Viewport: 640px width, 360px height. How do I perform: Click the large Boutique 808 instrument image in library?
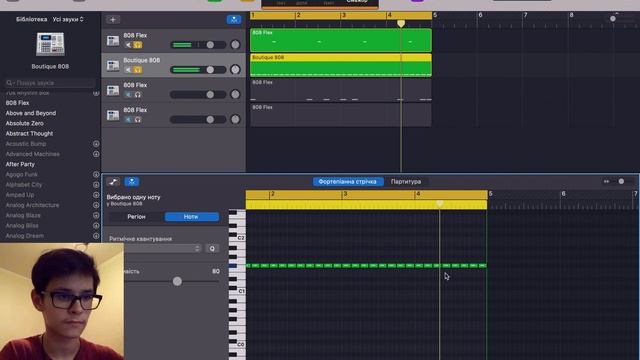tap(50, 44)
